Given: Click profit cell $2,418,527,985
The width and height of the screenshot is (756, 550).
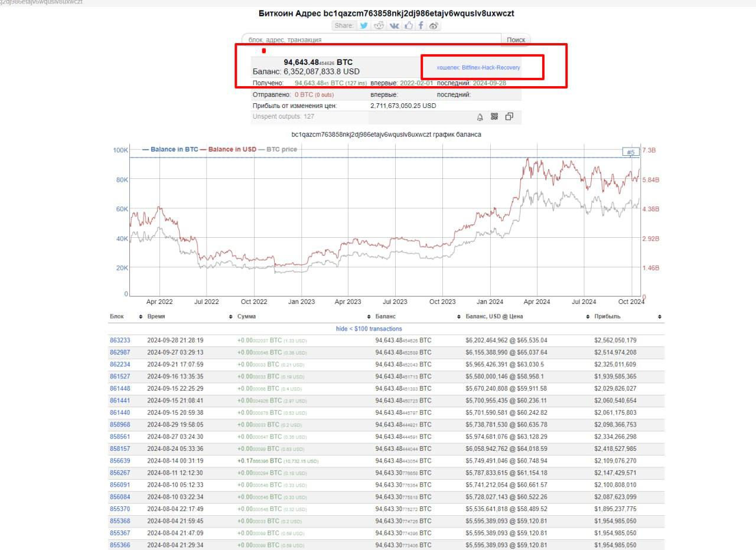Looking at the screenshot, I should (615, 448).
